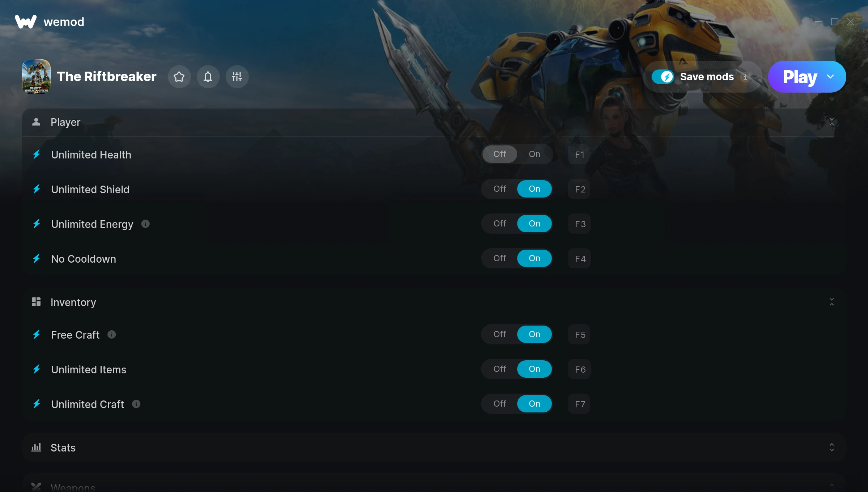868x492 pixels.
Task: Click The Riftbreaker game thumbnail
Action: click(36, 77)
